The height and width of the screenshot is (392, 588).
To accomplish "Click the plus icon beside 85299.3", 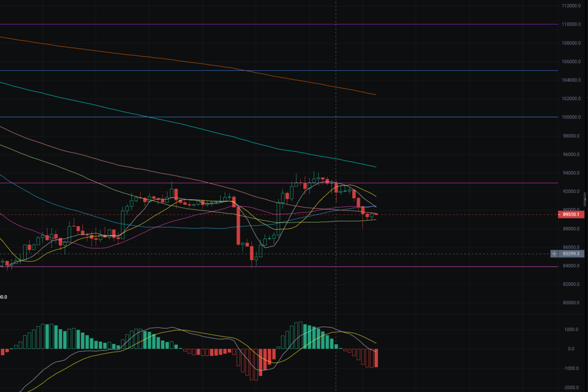I will click(554, 254).
